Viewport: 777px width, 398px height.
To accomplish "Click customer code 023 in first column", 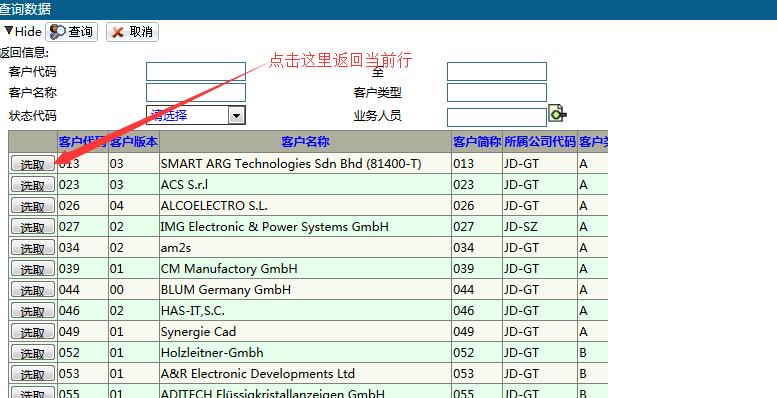I will point(69,184).
